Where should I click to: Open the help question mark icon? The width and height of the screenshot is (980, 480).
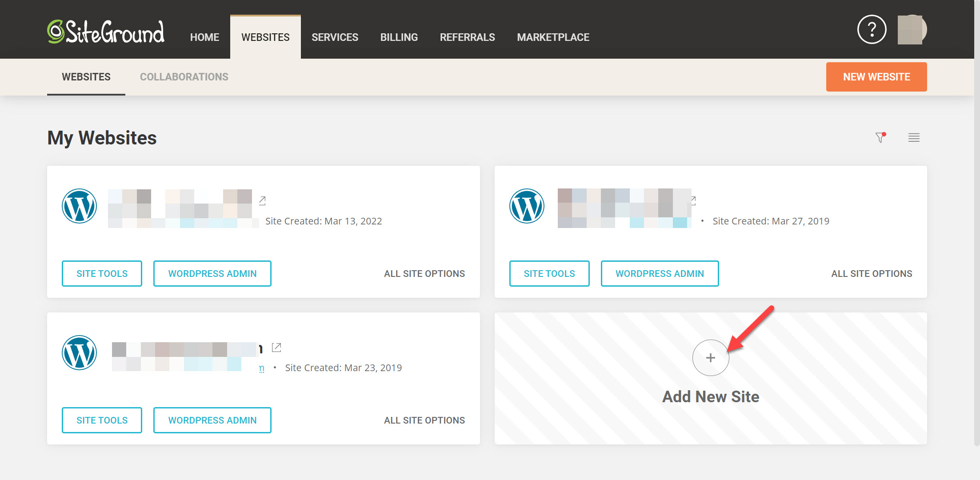[872, 30]
